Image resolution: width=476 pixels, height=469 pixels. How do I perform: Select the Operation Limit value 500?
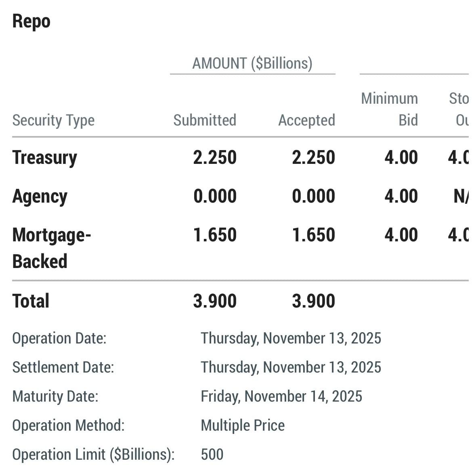pos(212,454)
